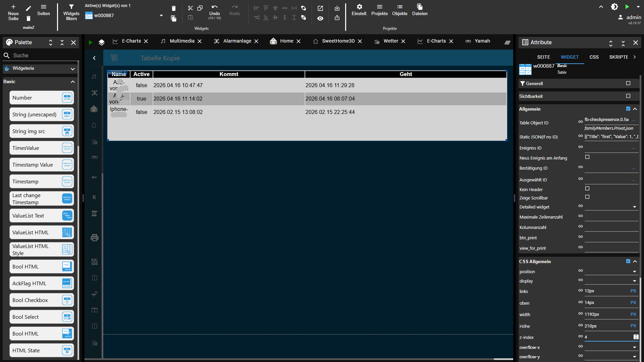Open the Widgeteria dropdown
644x362 pixels.
point(73,69)
